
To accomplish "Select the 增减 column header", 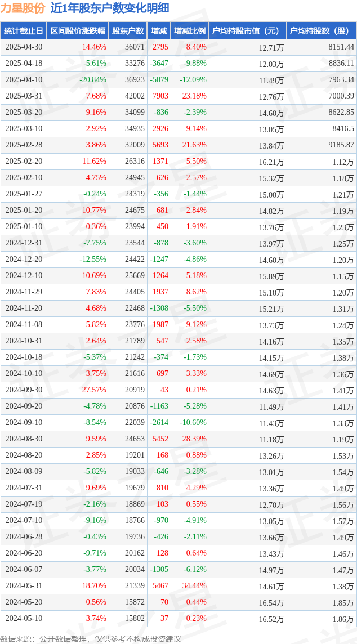I will (x=159, y=31).
